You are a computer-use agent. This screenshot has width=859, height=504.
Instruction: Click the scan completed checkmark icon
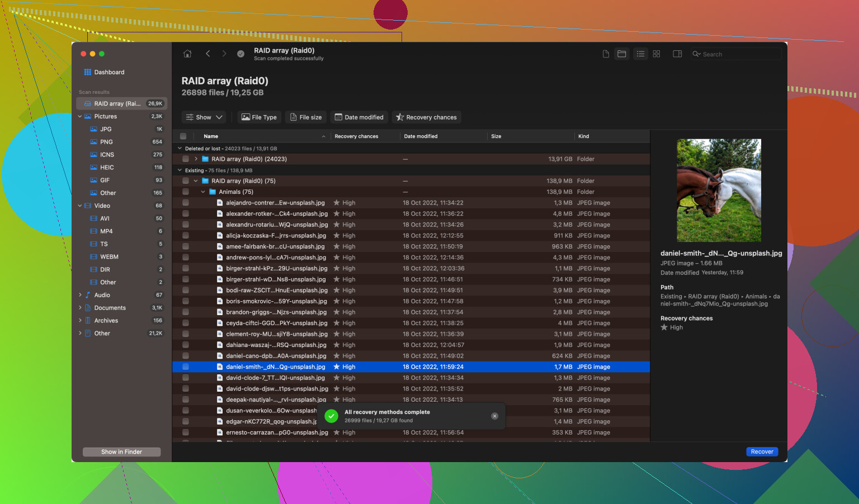click(240, 54)
